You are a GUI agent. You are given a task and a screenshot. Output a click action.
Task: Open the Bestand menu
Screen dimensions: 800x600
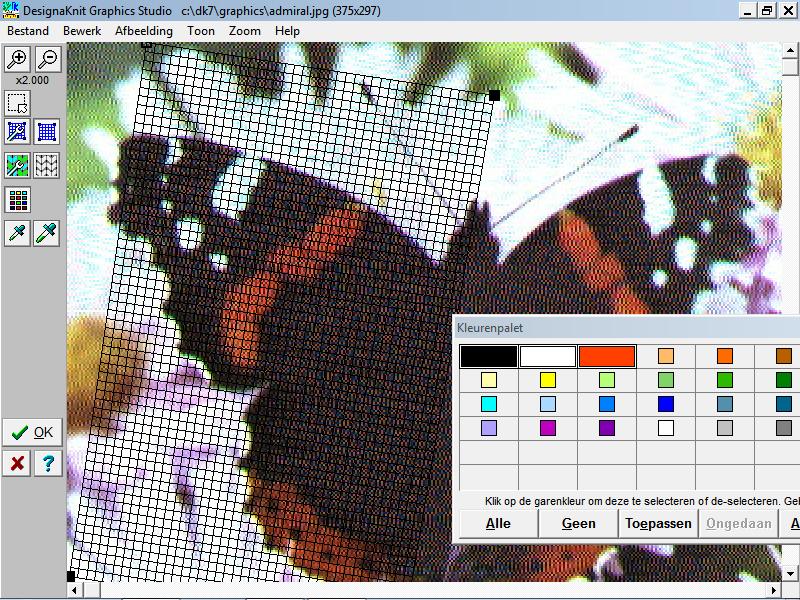pos(28,31)
